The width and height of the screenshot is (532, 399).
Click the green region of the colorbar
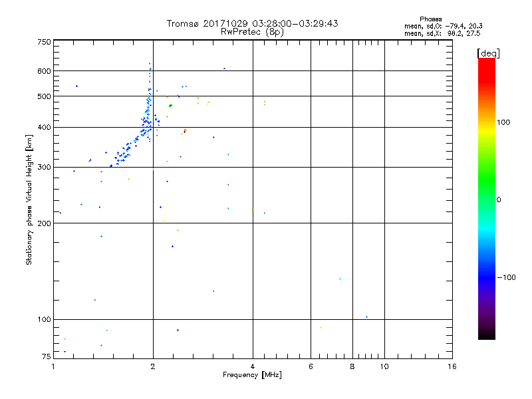point(486,193)
